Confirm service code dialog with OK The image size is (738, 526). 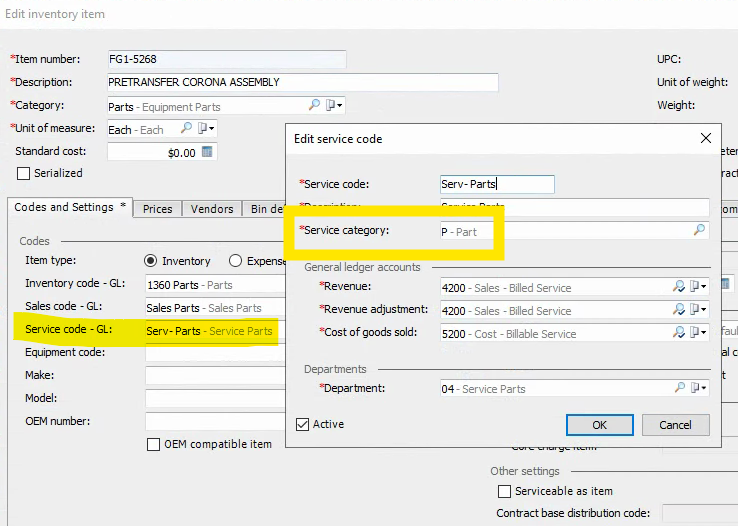pos(600,425)
